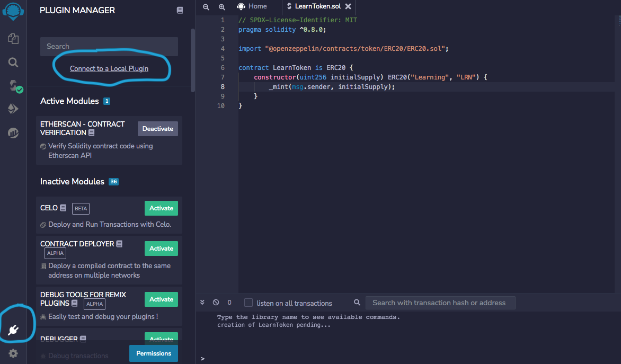Follow Connect to a Local Plugin link

pos(109,68)
